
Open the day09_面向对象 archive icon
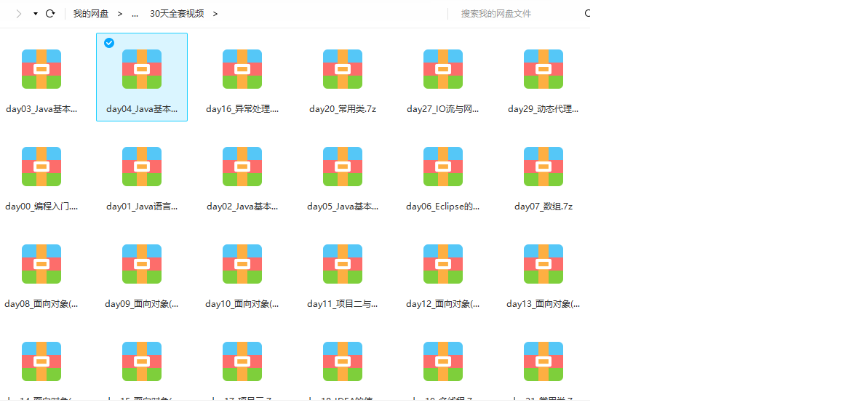coord(142,264)
